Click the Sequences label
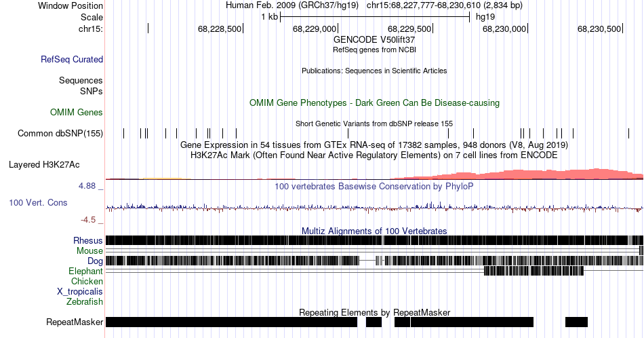 pos(81,80)
